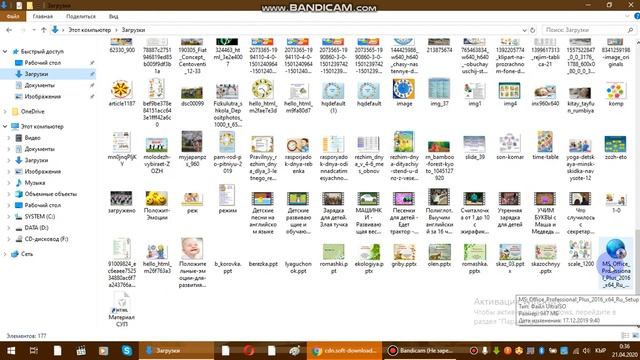
Task: Select Загрузки in quick access
Action: (36, 74)
